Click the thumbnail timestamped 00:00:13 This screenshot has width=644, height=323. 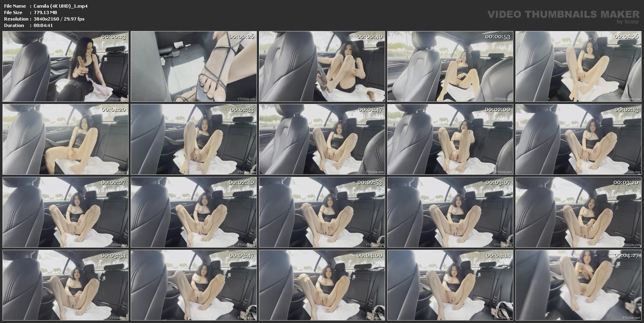tap(65, 66)
